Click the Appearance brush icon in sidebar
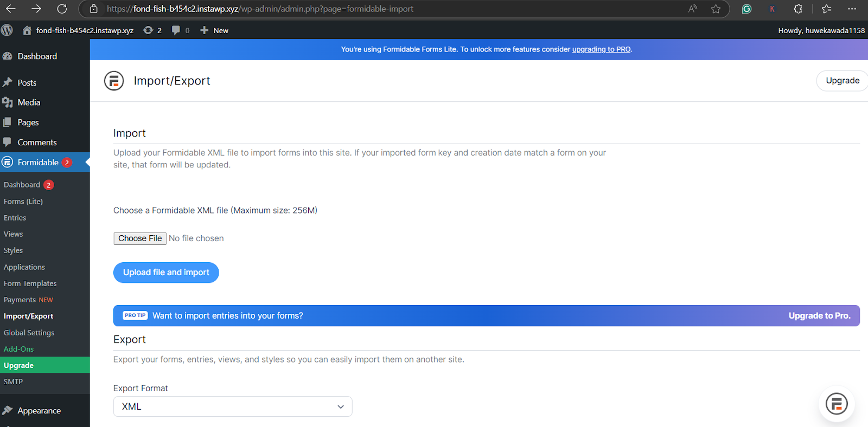Image resolution: width=868 pixels, height=427 pixels. click(x=7, y=410)
